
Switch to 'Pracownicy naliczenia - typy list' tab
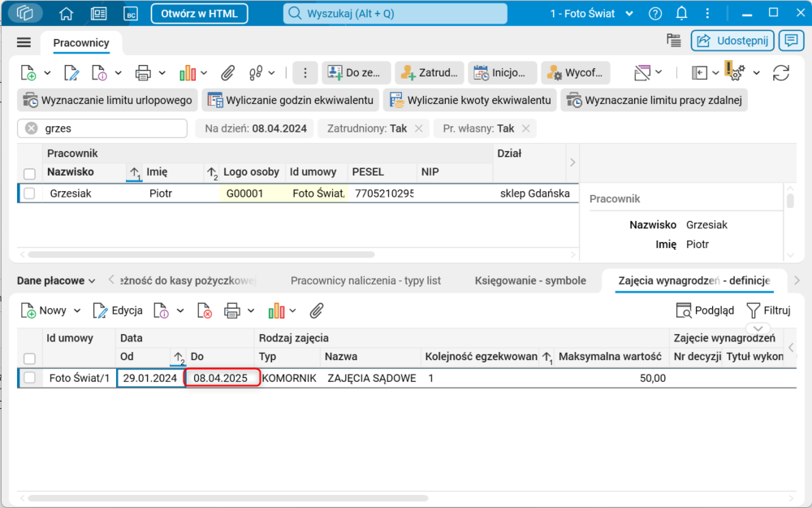pyautogui.click(x=365, y=281)
